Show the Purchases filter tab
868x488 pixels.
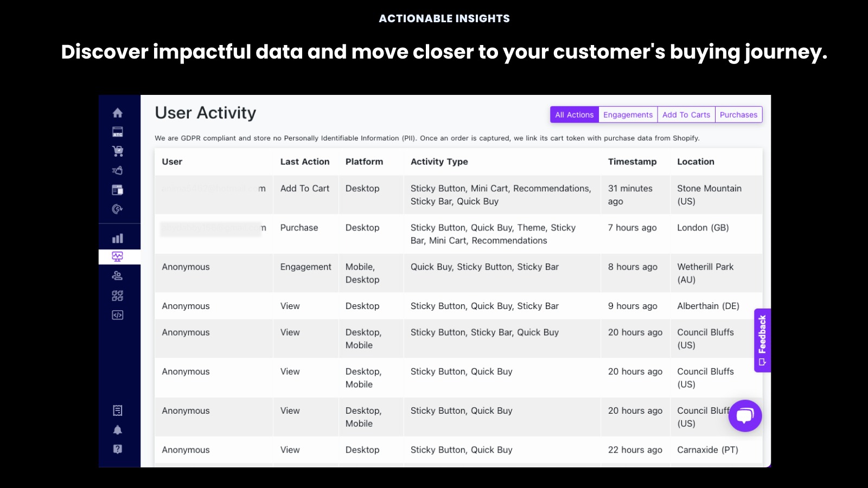pyautogui.click(x=738, y=114)
